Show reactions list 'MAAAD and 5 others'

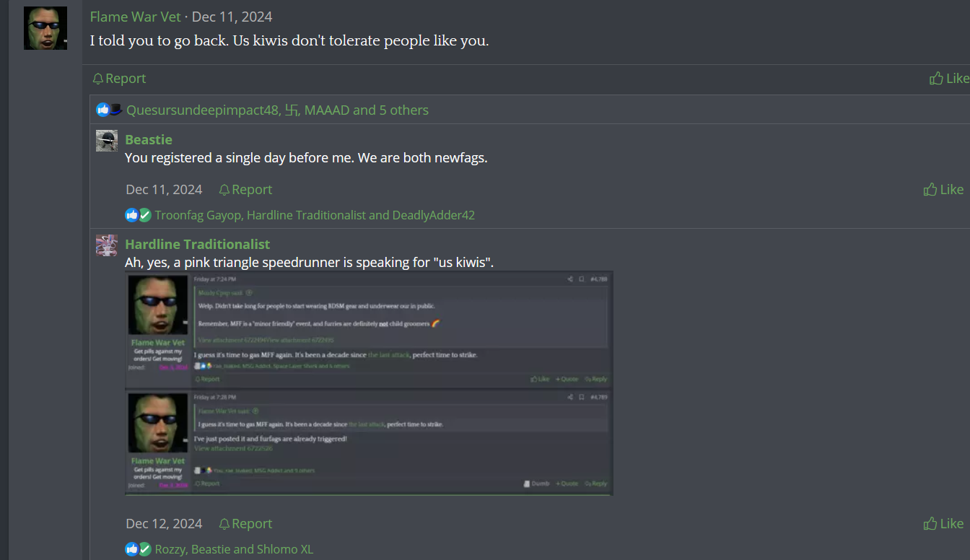(366, 110)
